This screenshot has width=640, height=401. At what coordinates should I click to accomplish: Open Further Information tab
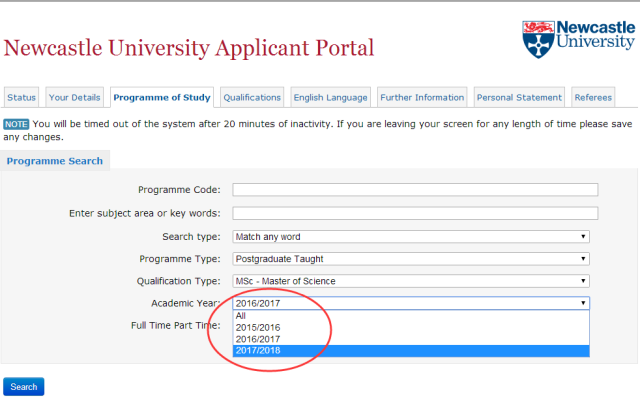(x=422, y=98)
